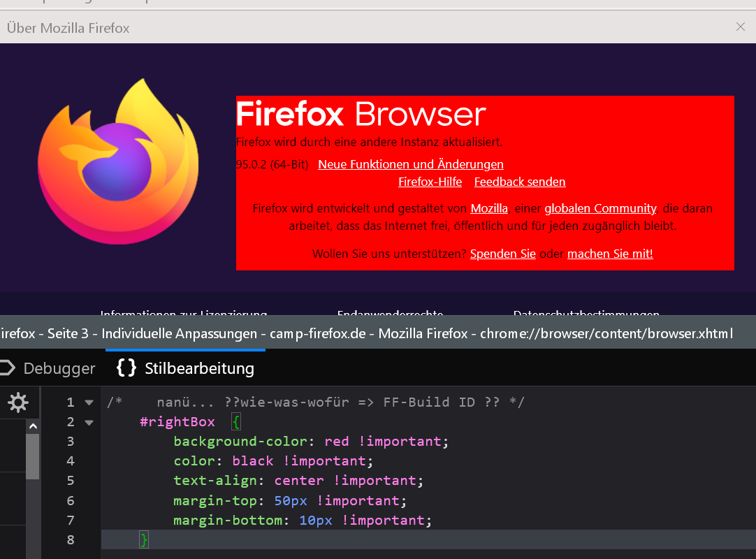Click the Firefox logo image
756x559 pixels.
pos(118,162)
